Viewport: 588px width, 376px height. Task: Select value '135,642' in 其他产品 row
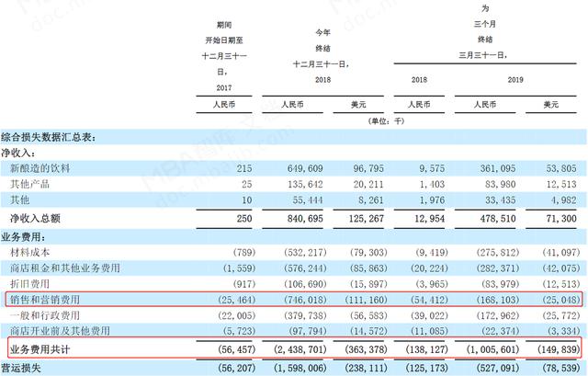(305, 184)
